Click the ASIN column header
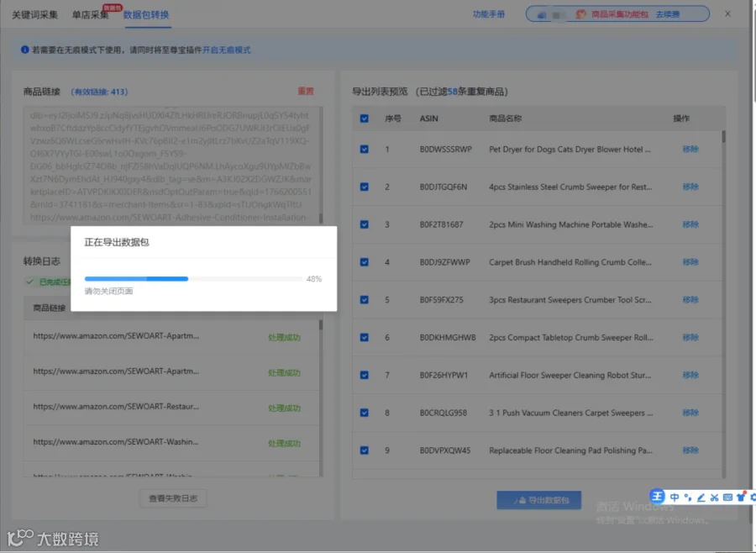 tap(428, 118)
